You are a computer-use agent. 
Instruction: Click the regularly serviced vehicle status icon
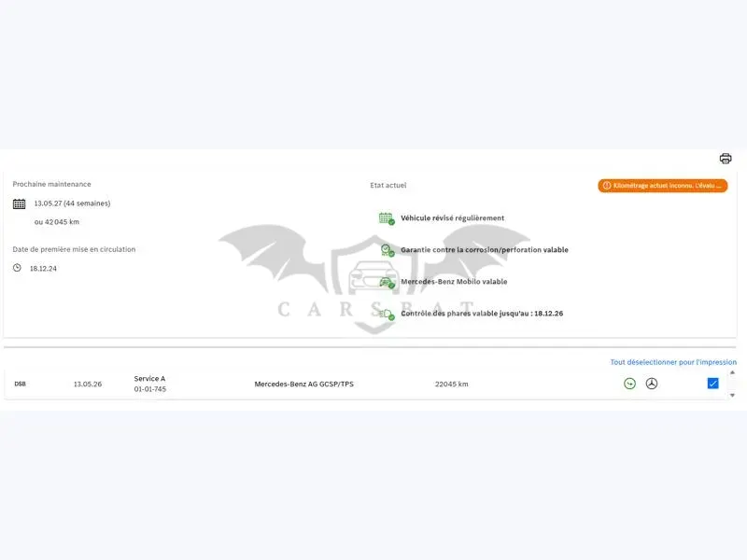[x=387, y=218]
